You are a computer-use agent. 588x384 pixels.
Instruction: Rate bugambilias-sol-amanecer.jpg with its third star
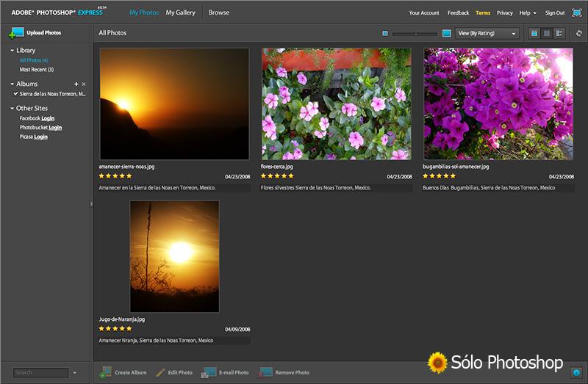click(439, 175)
